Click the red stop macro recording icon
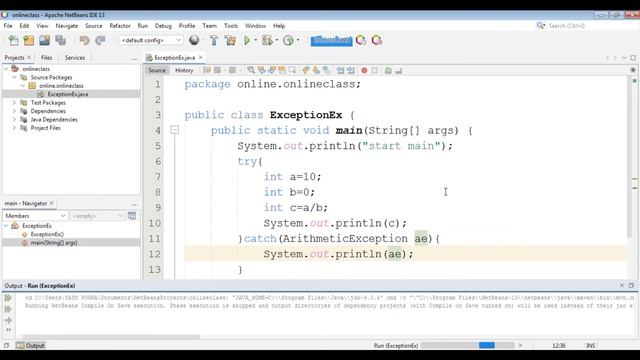This screenshot has width=640, height=360. 364,70
